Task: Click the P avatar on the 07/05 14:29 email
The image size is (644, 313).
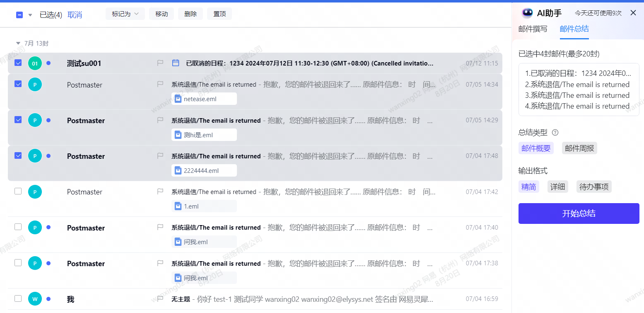Action: click(35, 120)
